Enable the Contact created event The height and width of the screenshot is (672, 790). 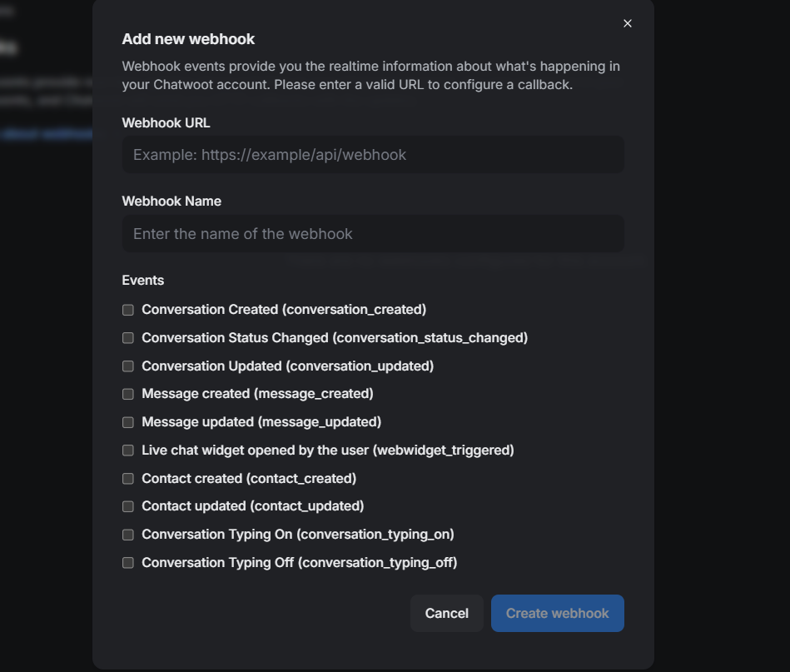pyautogui.click(x=128, y=479)
